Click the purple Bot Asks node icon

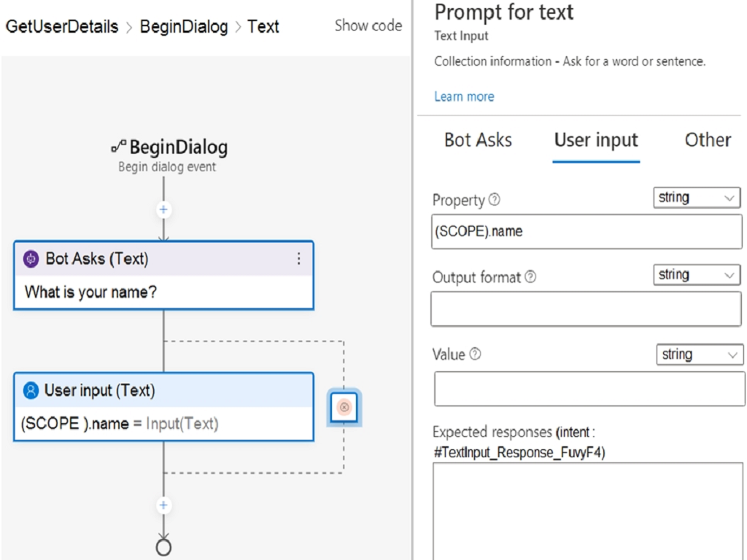point(31,259)
